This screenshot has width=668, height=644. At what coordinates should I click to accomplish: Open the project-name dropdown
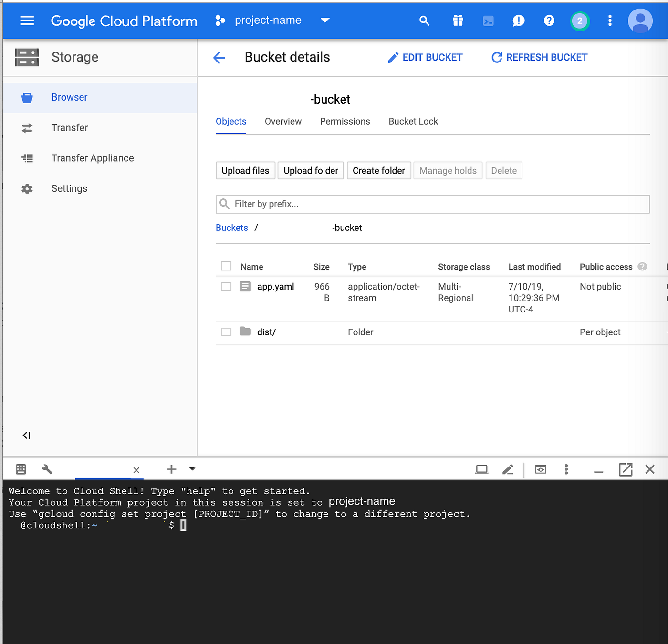(325, 21)
